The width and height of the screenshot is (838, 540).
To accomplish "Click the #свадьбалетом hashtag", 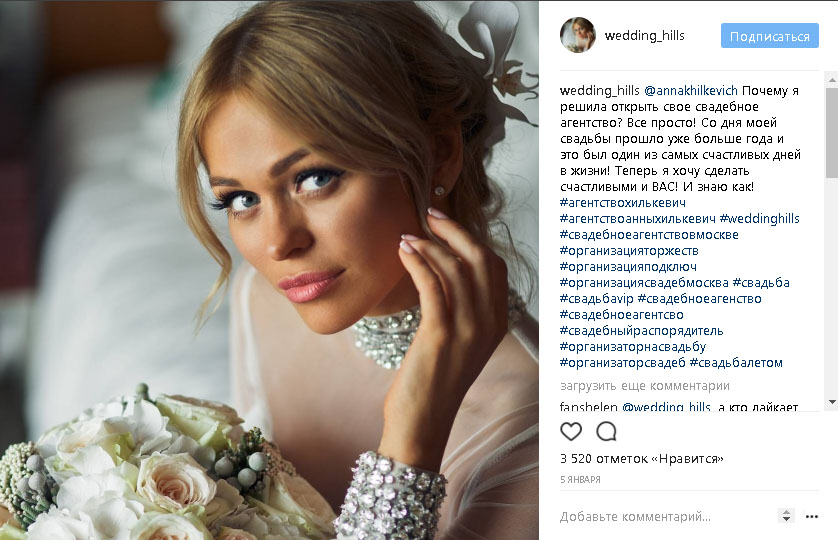I will 736,363.
